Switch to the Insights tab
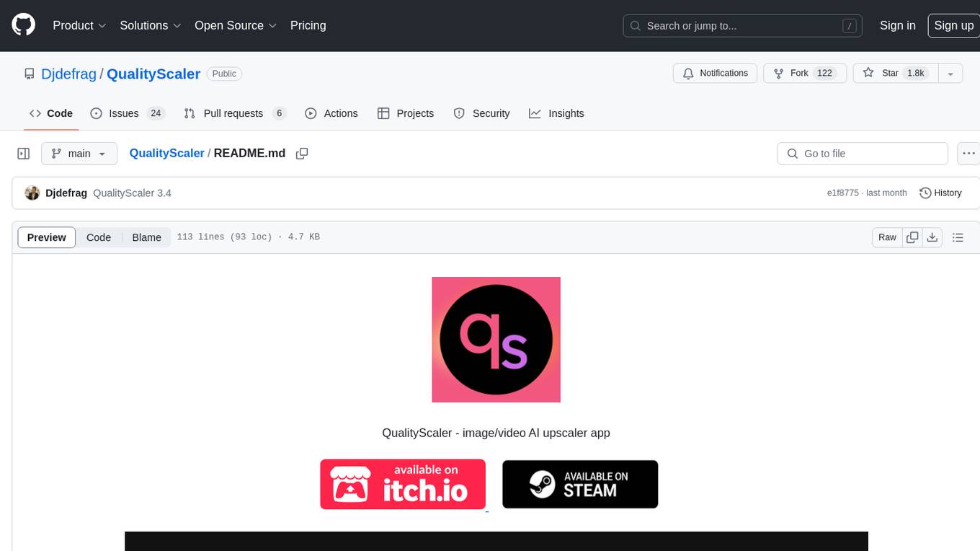980x551 pixels. click(556, 113)
